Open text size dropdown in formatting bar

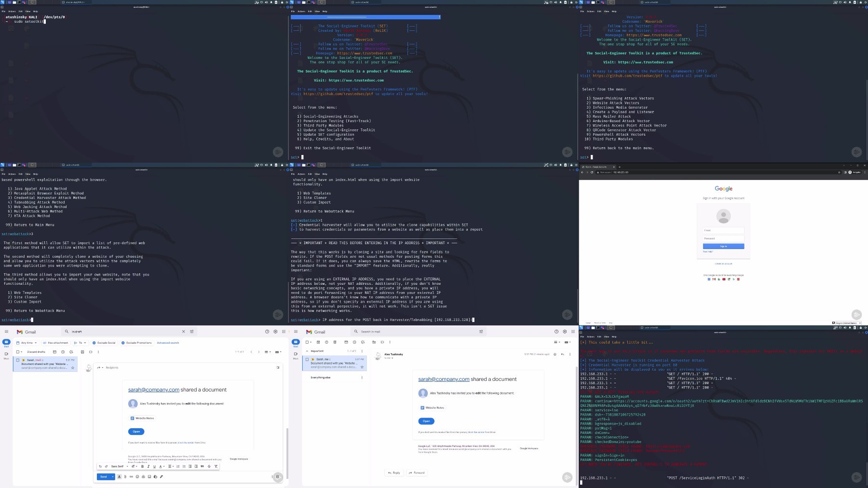134,466
